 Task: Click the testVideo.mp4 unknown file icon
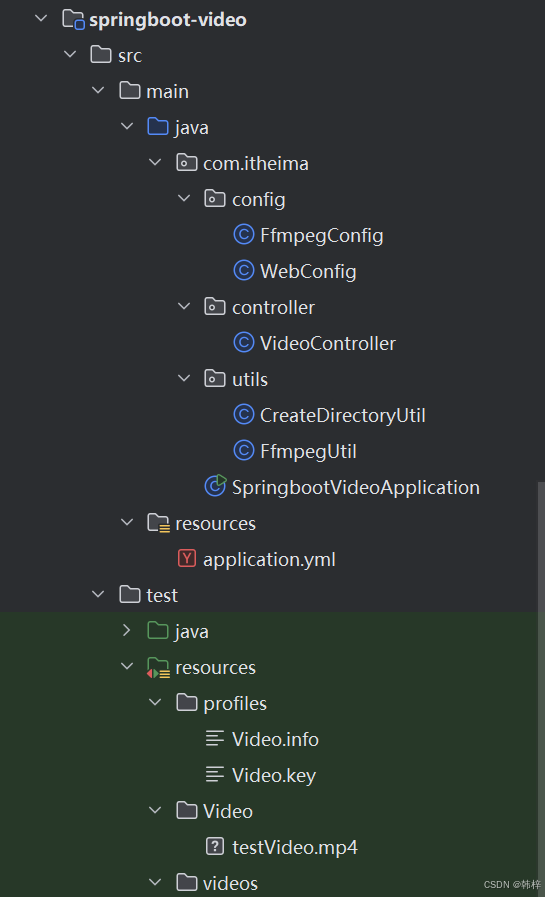click(215, 846)
